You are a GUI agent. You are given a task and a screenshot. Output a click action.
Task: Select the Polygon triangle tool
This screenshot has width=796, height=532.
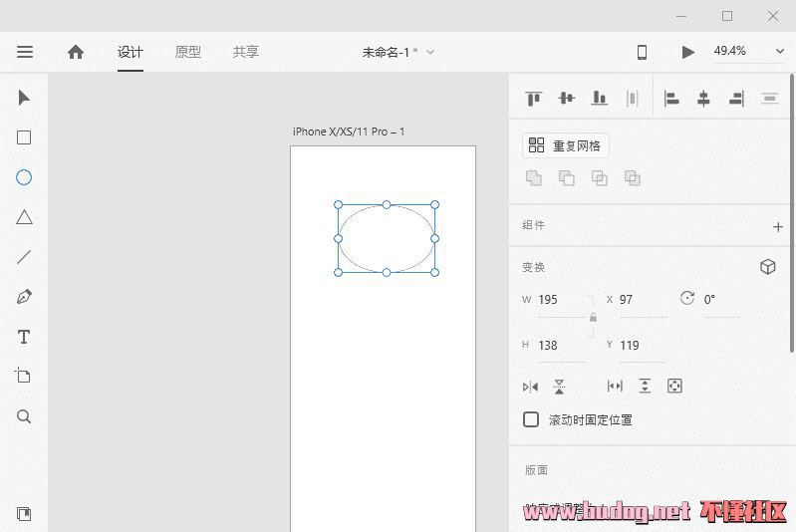point(24,217)
